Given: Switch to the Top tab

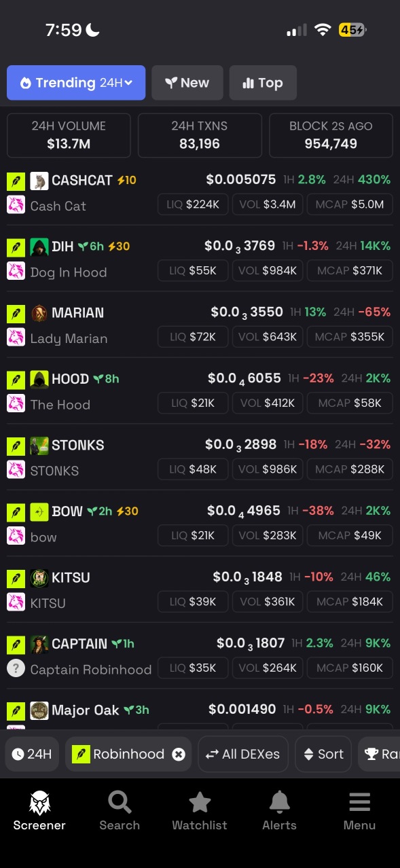Looking at the screenshot, I should coord(263,83).
